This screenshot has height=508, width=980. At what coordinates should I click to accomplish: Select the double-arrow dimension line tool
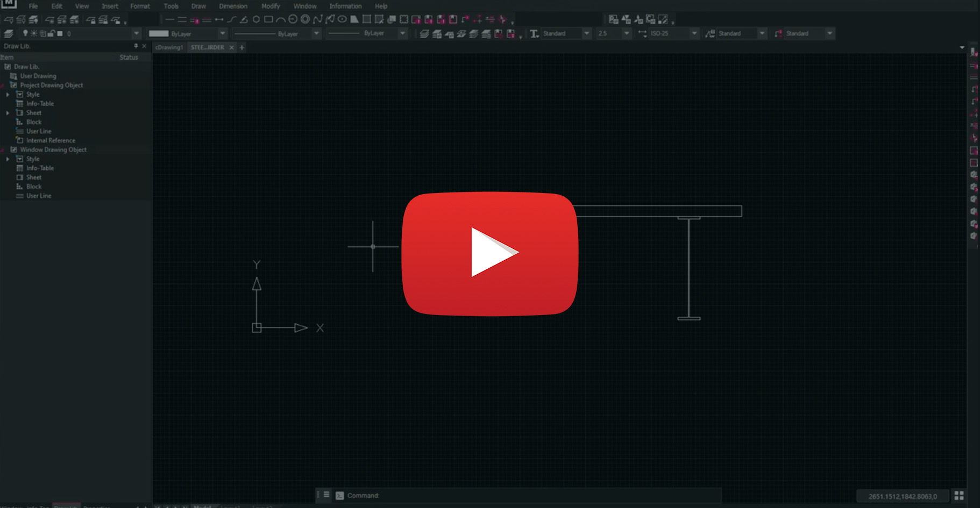pos(219,19)
